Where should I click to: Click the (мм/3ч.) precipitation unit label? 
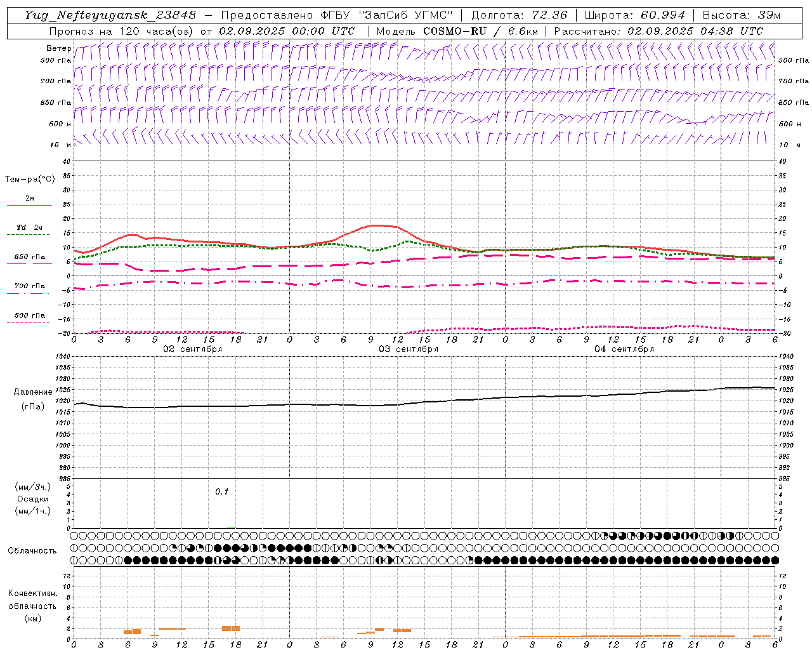(33, 487)
